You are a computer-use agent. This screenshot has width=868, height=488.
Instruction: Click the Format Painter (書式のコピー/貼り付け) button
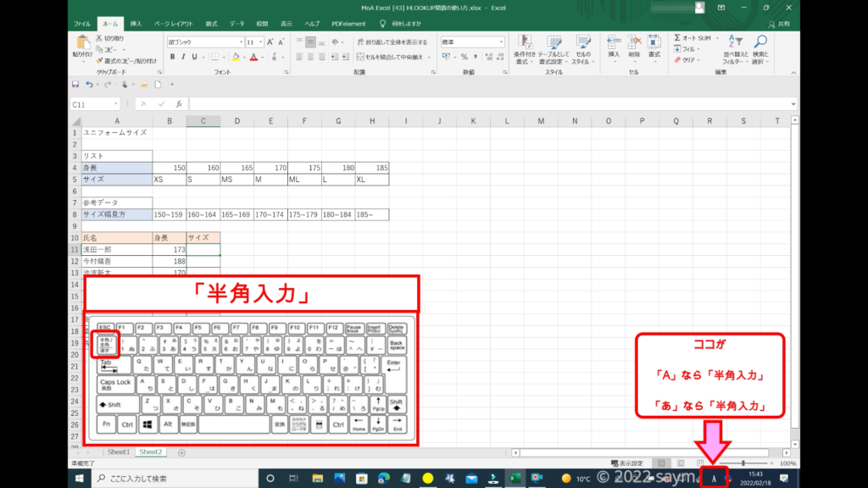pos(125,61)
